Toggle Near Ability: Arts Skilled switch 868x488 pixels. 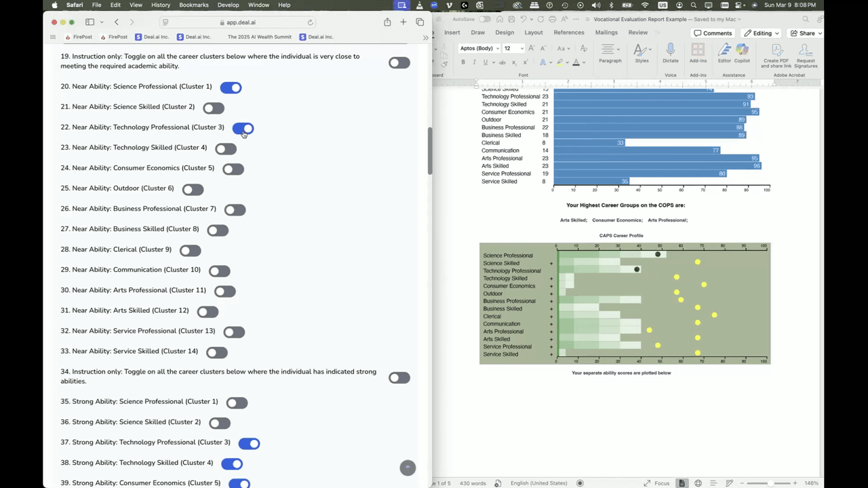(208, 312)
